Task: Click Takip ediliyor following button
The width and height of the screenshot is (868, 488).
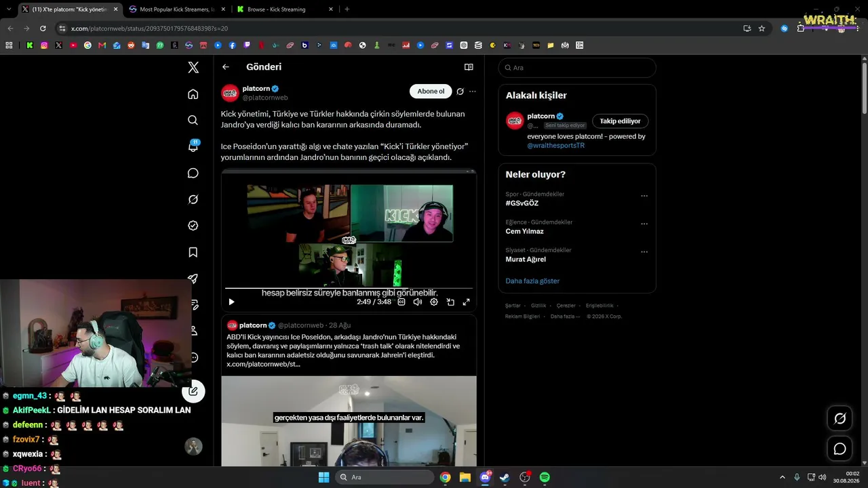Action: click(620, 121)
